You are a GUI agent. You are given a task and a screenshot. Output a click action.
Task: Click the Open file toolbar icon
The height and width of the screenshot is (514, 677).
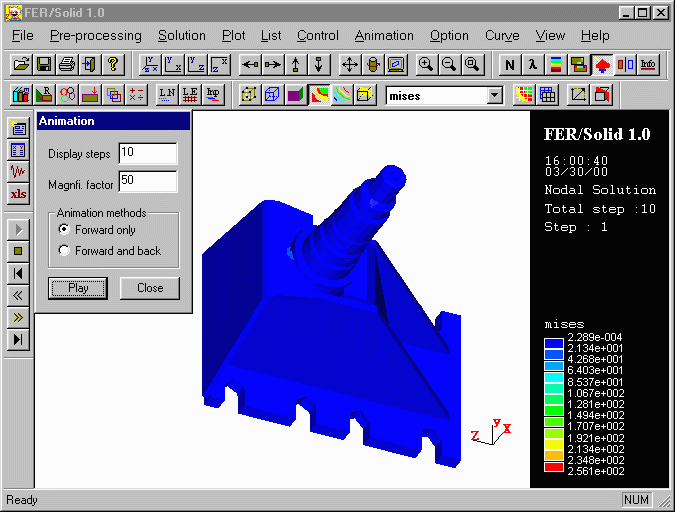tap(22, 65)
